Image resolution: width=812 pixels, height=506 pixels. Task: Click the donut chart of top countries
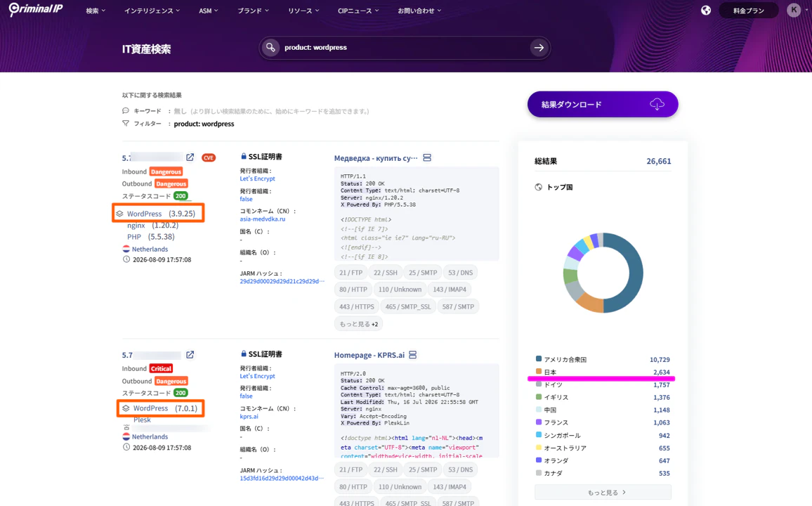[x=603, y=273]
